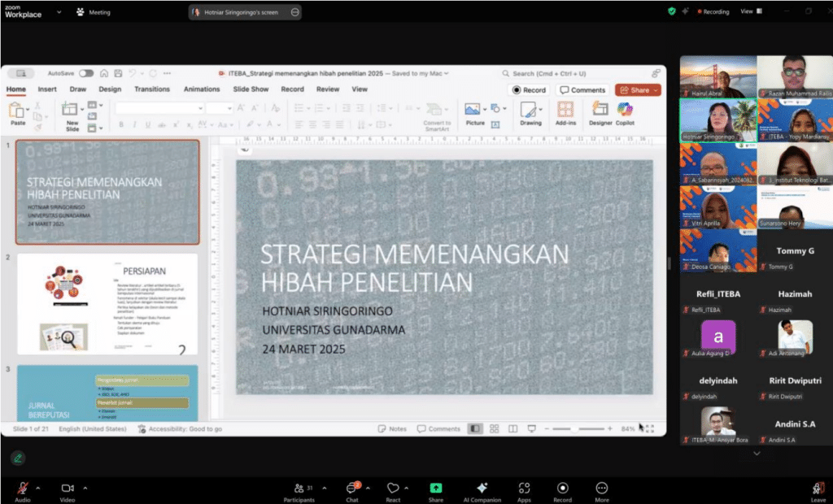
Task: Select slide 2 PERSIAPAN thumbnail
Action: tap(107, 304)
